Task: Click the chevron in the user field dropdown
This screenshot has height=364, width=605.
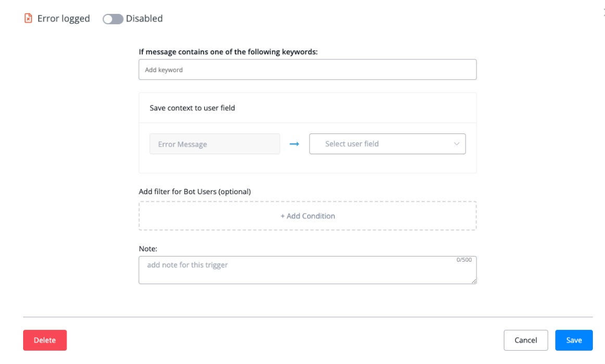Action: (x=457, y=144)
